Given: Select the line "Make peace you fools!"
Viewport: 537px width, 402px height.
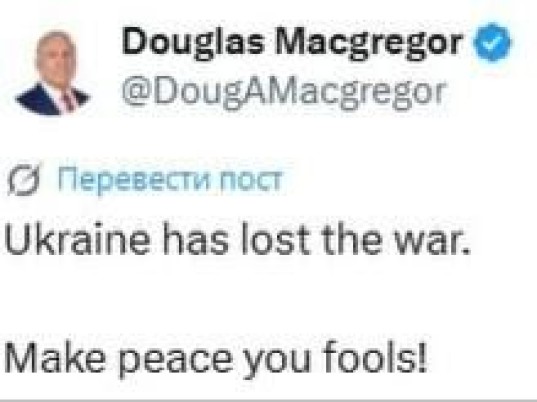Looking at the screenshot, I should pyautogui.click(x=216, y=358).
